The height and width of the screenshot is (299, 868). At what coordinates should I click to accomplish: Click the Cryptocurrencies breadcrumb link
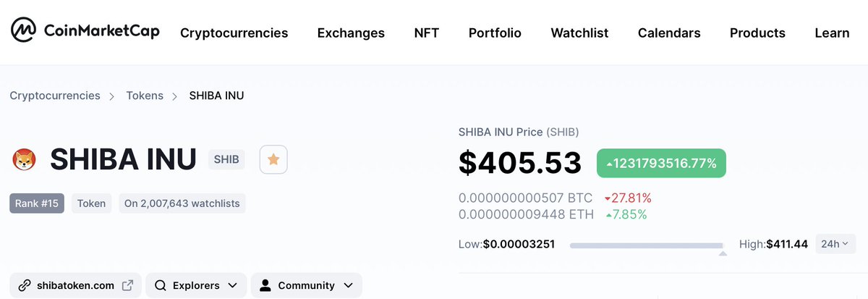click(55, 96)
